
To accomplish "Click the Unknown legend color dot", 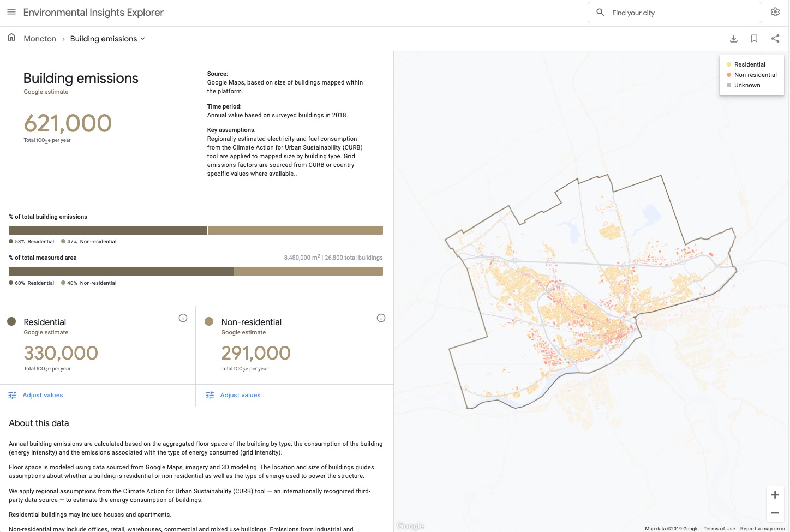I will click(729, 85).
